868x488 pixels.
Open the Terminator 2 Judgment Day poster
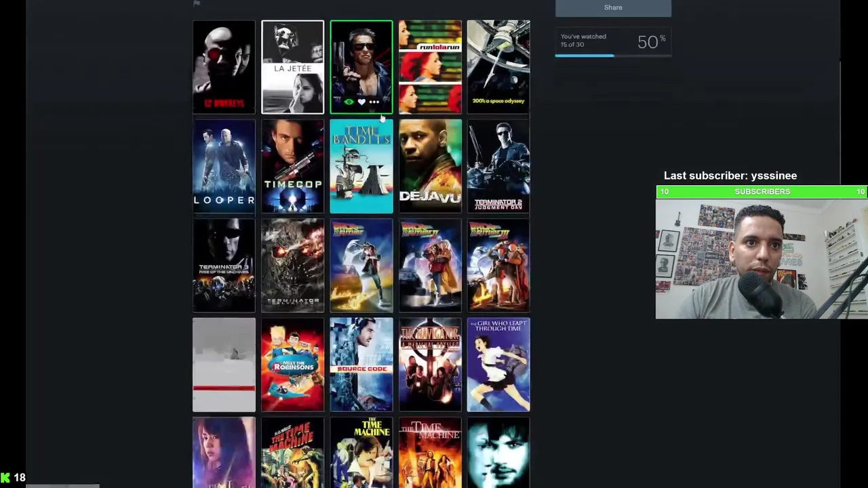tap(498, 166)
